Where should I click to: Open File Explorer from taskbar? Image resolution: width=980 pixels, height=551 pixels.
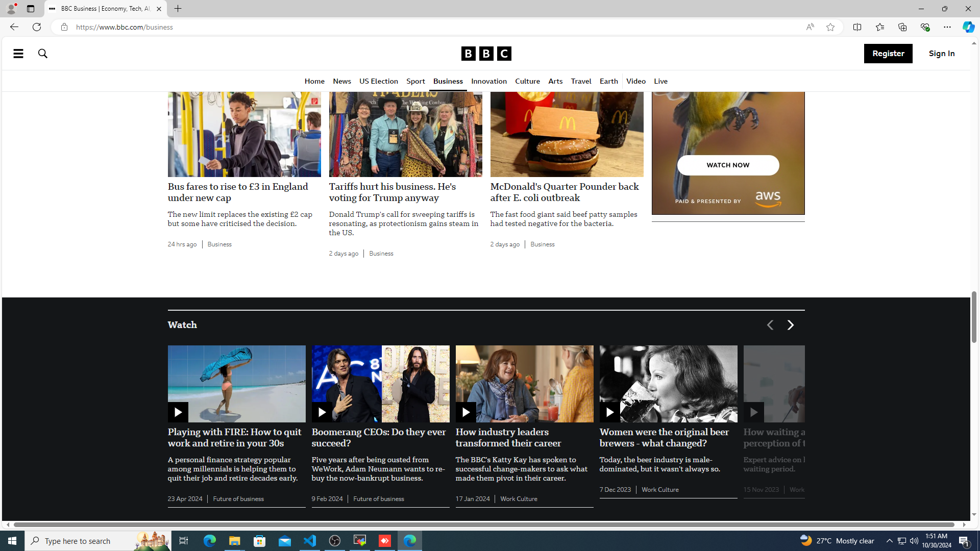point(234,541)
